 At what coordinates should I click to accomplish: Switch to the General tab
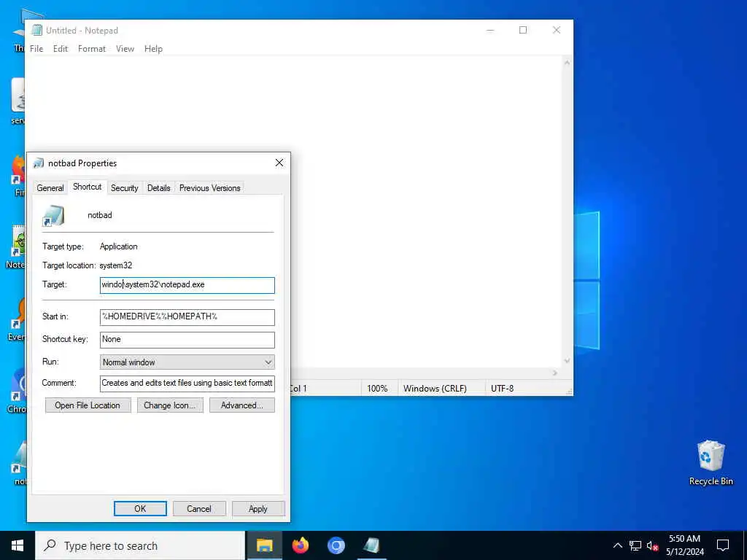point(50,188)
